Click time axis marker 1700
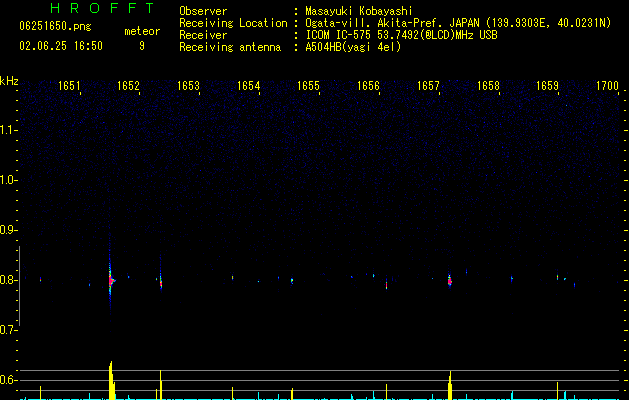The width and height of the screenshot is (629, 400). 607,86
